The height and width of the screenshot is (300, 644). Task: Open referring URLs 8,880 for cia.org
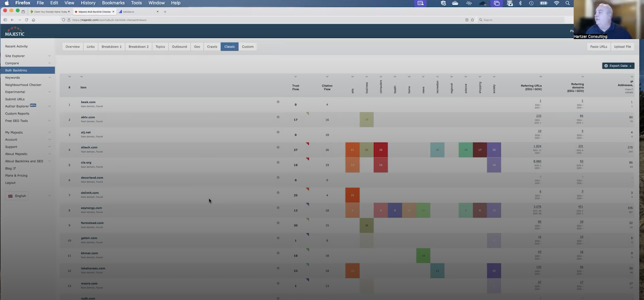tap(537, 161)
